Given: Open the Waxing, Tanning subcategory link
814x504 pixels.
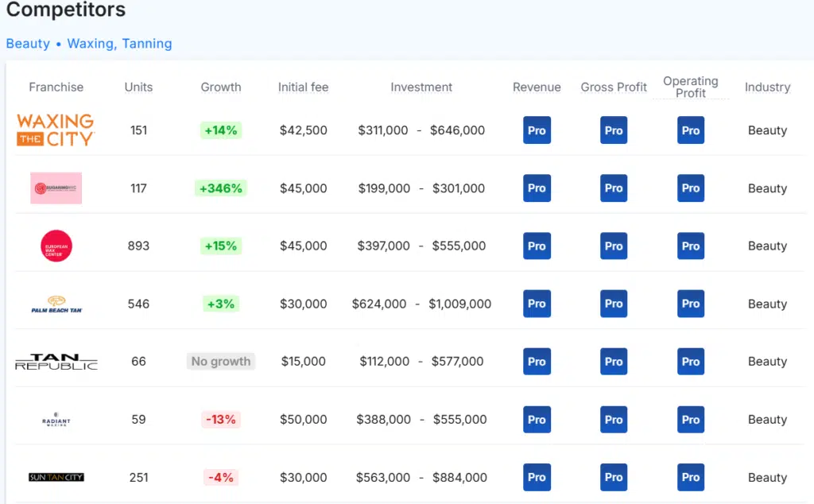Looking at the screenshot, I should pos(119,44).
